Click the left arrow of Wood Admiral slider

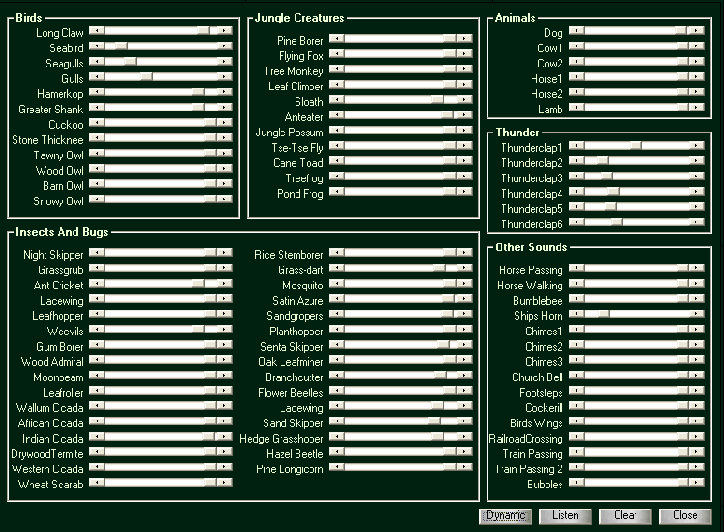pyautogui.click(x=97, y=360)
